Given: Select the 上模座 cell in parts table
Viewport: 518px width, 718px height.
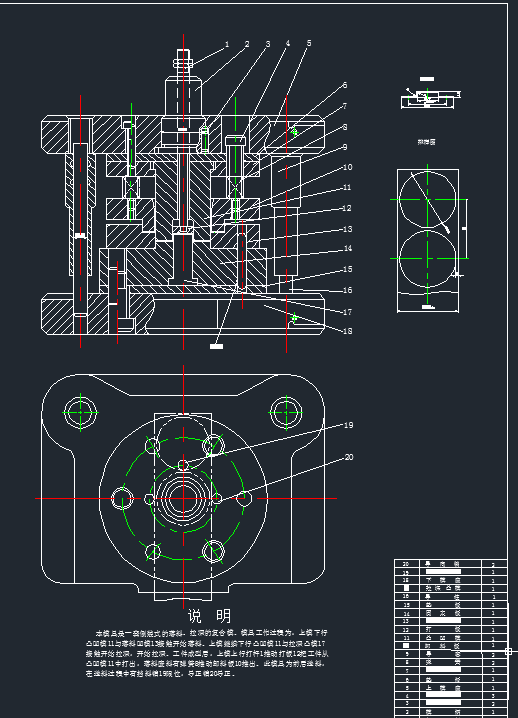Looking at the screenshot, I should pyautogui.click(x=442, y=687).
